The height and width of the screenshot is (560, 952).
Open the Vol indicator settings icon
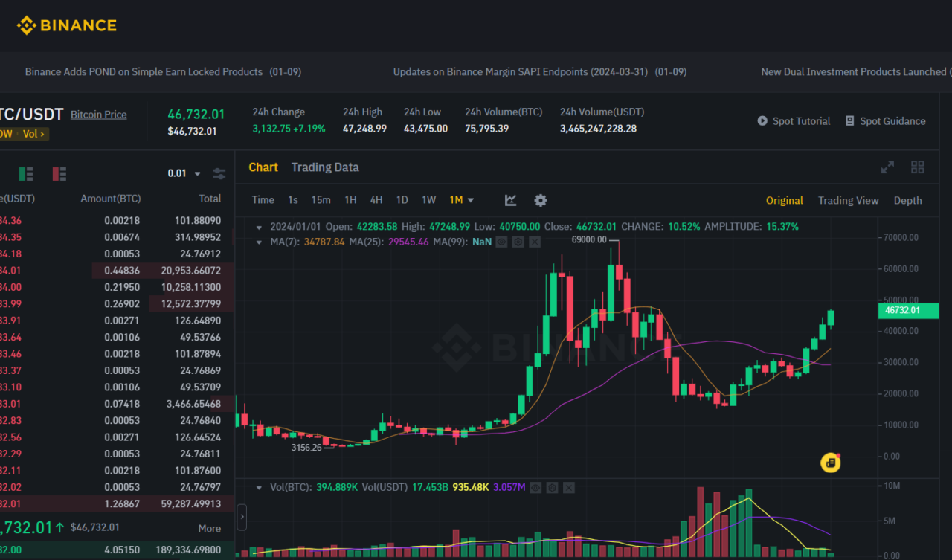[552, 488]
